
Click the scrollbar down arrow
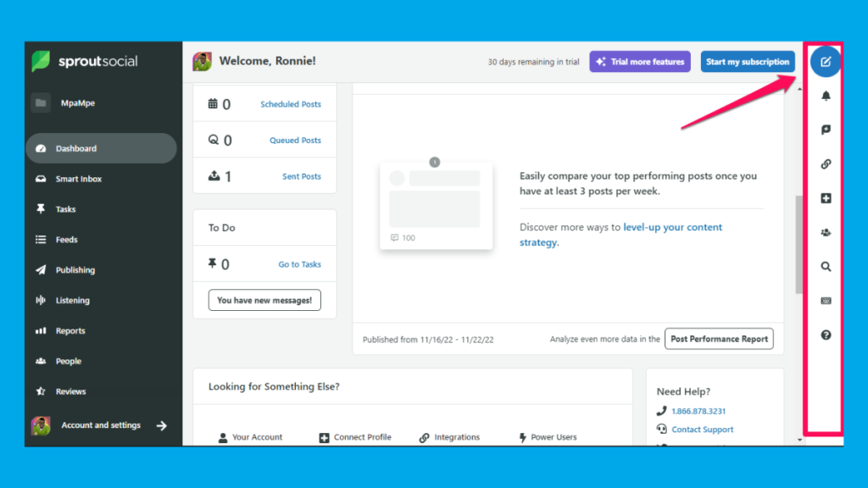[x=799, y=440]
